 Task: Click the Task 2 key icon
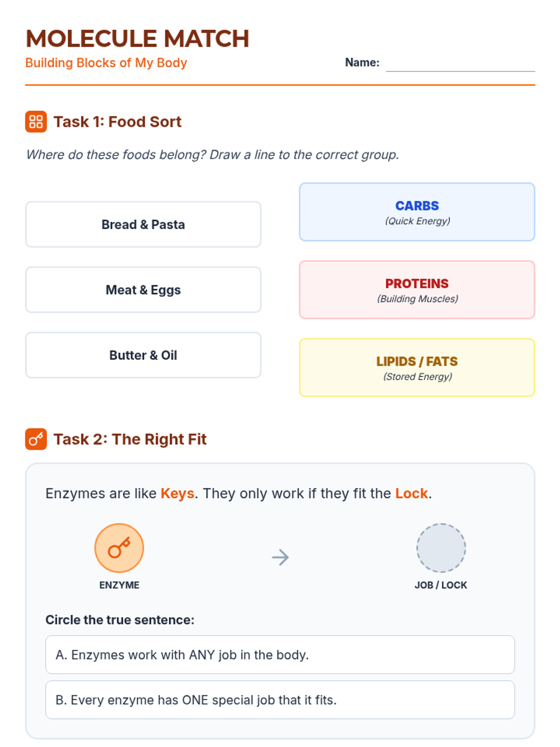36,439
